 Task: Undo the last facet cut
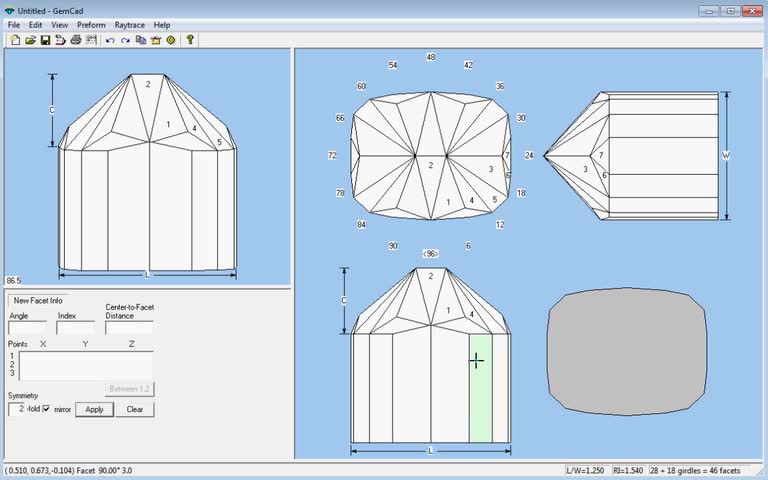110,40
